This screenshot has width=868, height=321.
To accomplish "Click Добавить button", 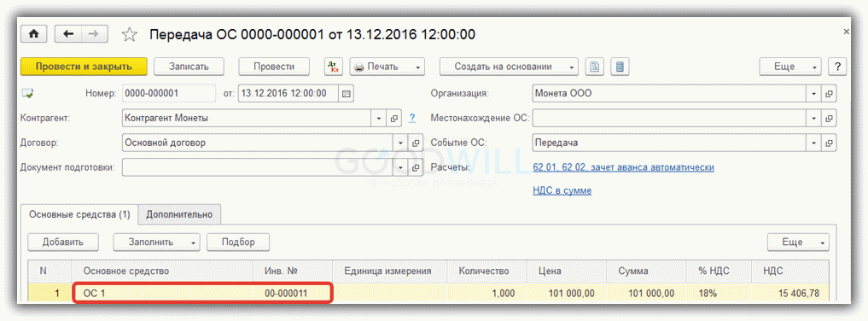I will coord(63,242).
